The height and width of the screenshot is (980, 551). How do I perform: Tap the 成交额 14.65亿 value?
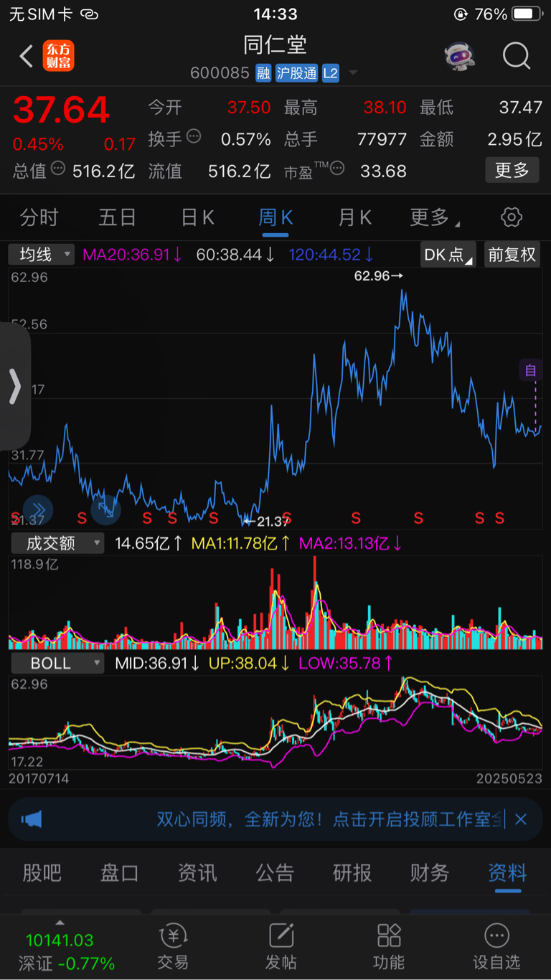coord(149,543)
